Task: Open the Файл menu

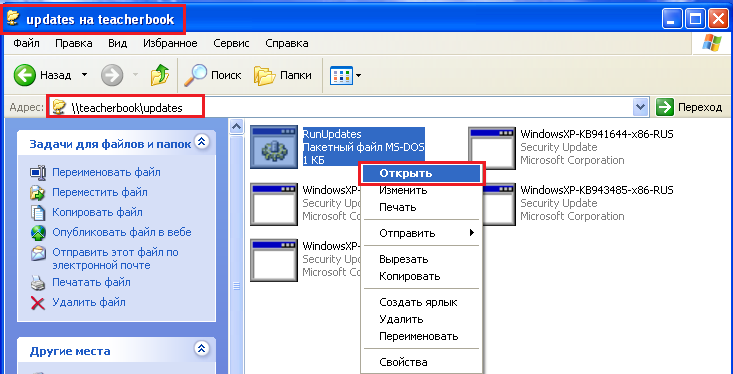Action: [x=26, y=43]
